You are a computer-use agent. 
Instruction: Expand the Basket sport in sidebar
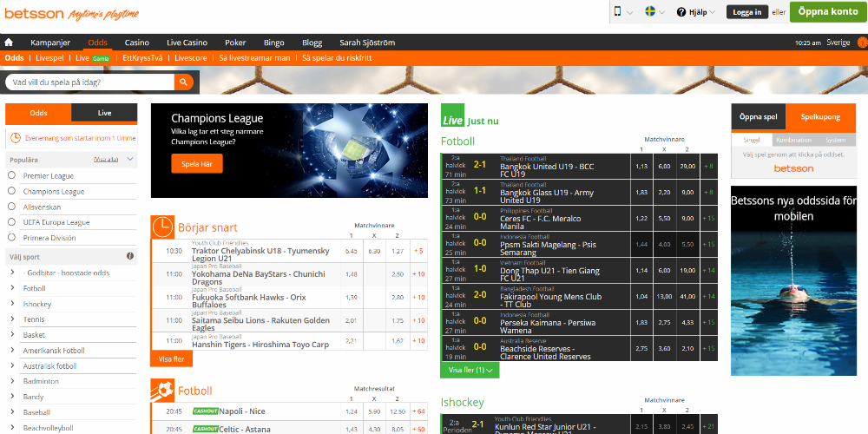[12, 334]
